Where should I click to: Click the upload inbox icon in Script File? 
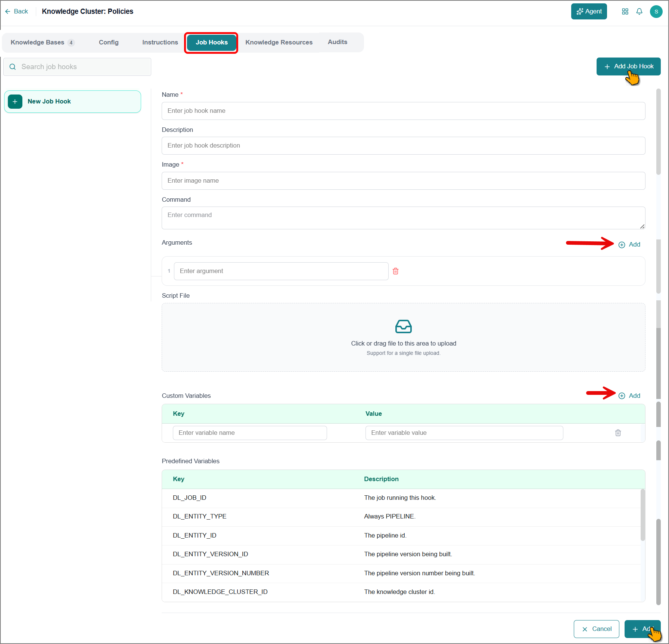pyautogui.click(x=404, y=326)
